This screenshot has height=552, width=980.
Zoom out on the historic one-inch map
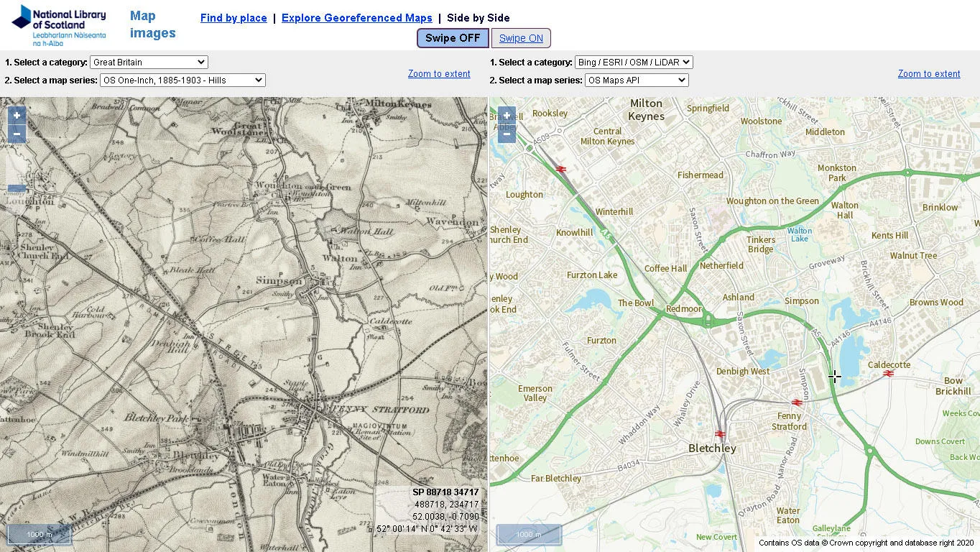(16, 134)
